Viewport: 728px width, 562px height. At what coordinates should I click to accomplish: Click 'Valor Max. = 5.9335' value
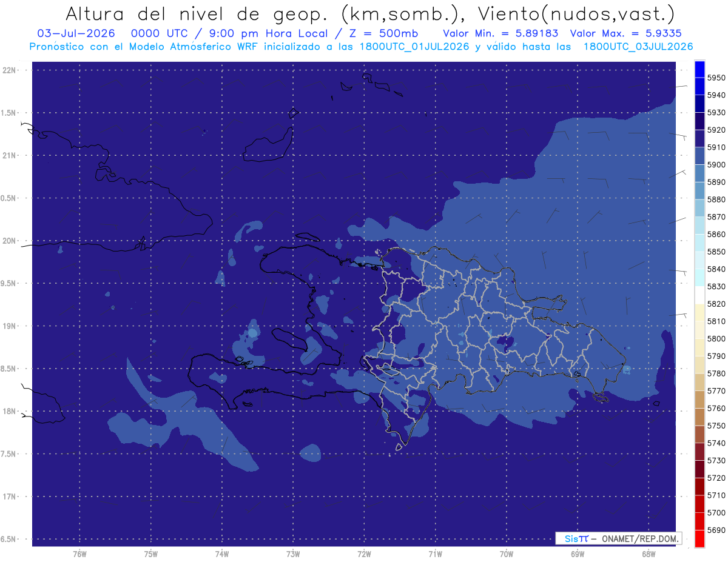pyautogui.click(x=626, y=33)
